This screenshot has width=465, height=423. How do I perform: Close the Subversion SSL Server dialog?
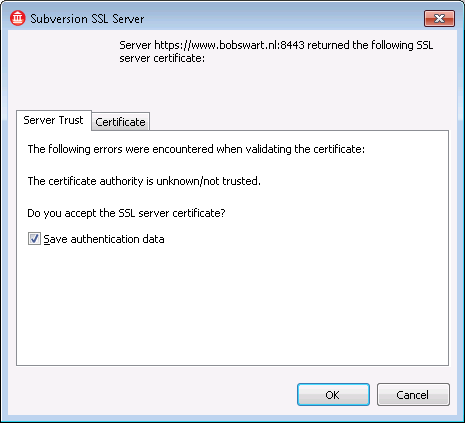coord(439,18)
